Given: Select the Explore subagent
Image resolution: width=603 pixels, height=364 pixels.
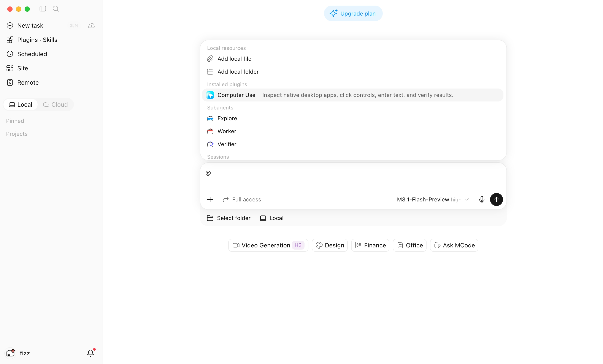Looking at the screenshot, I should click(353, 118).
